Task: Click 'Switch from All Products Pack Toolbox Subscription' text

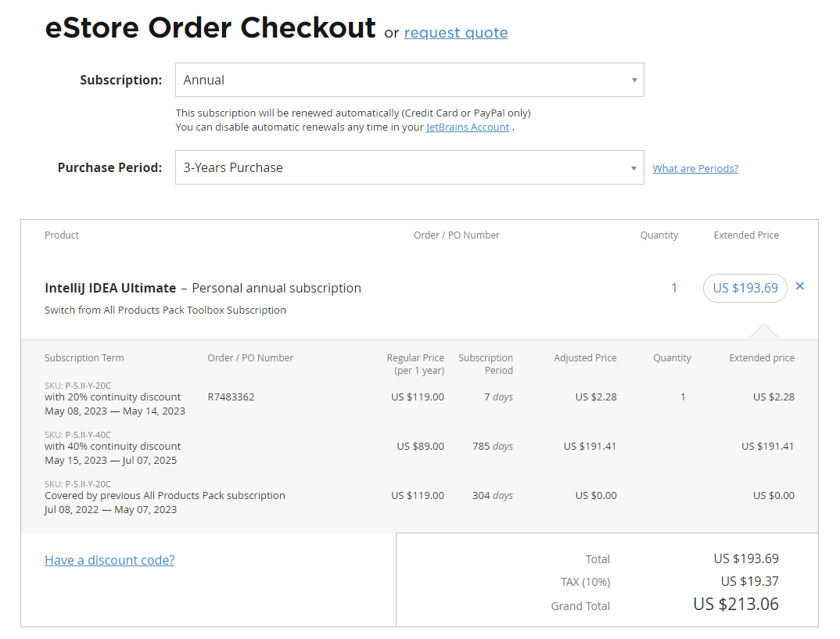Action: [165, 311]
